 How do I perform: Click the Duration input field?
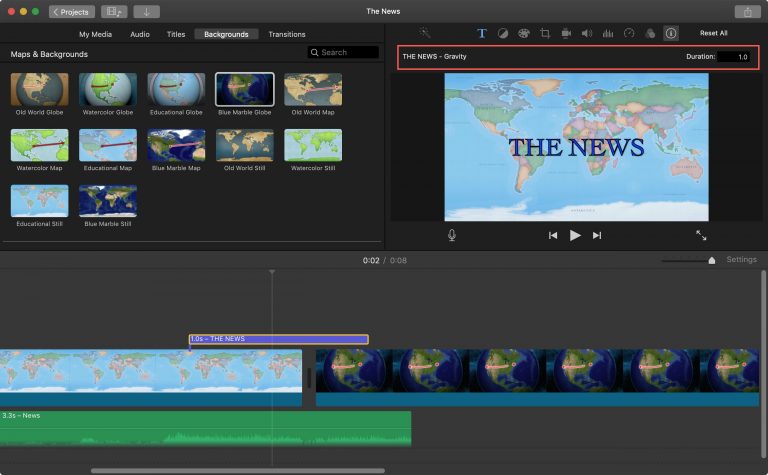[x=733, y=57]
